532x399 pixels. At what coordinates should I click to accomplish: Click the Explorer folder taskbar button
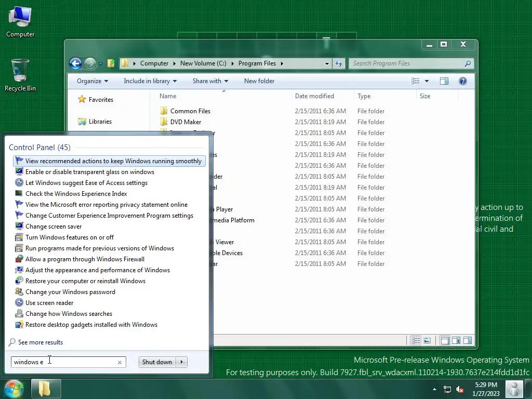[46, 389]
